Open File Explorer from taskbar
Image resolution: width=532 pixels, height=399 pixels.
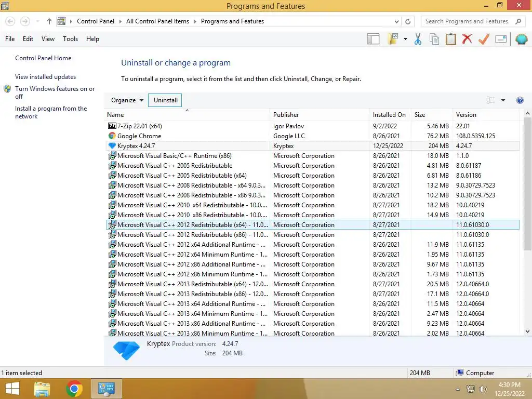[x=42, y=389]
